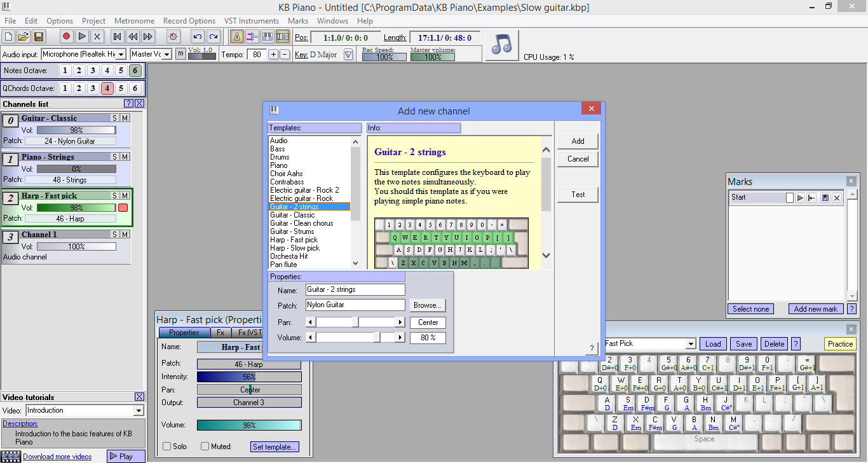This screenshot has width=868, height=463.
Task: Delete the Start mark with its X icon
Action: point(837,198)
